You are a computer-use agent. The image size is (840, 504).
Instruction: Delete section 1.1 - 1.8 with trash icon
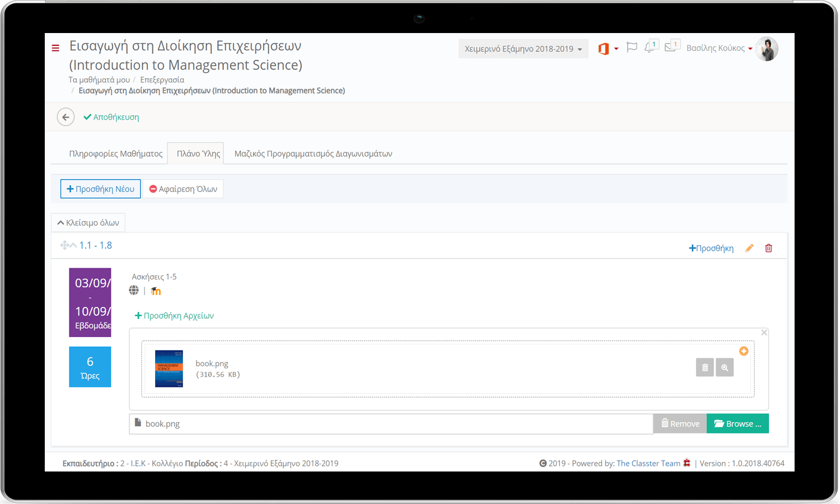tap(769, 248)
